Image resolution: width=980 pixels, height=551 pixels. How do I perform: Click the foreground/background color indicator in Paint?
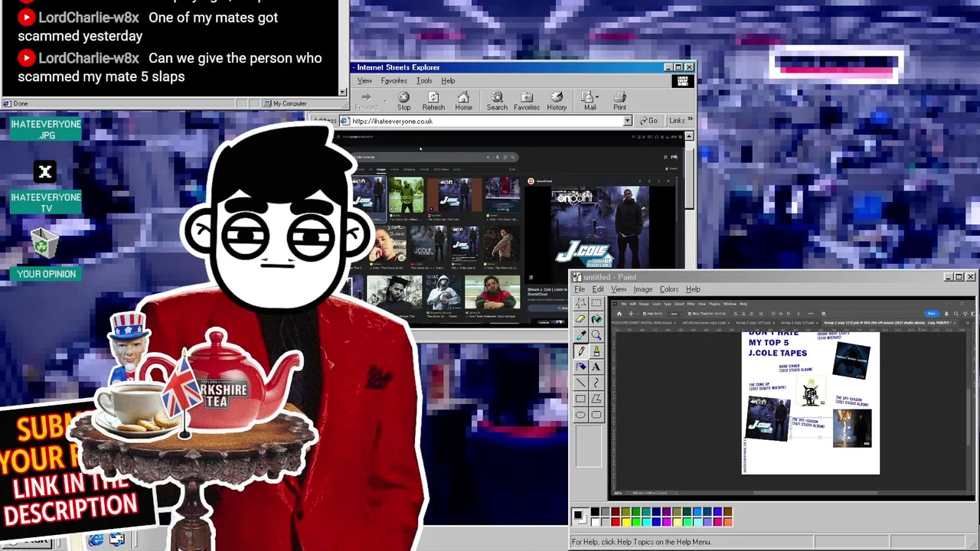click(580, 517)
